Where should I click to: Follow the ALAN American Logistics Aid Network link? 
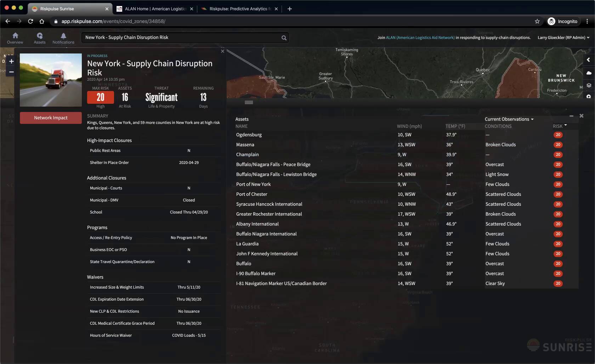tap(420, 38)
